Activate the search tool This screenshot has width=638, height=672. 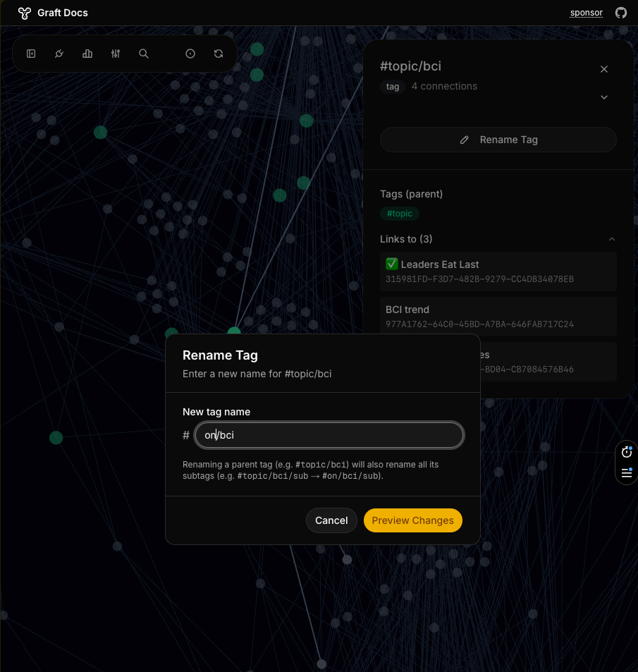tap(143, 54)
